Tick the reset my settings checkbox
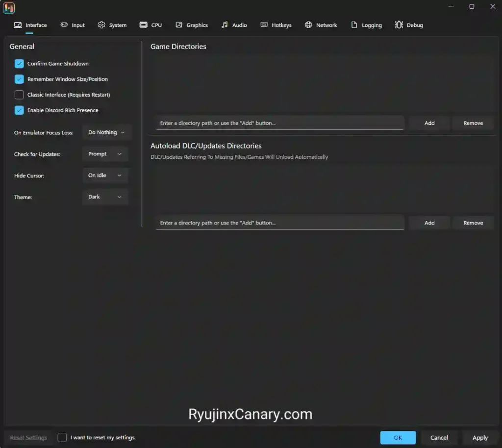 [x=62, y=437]
